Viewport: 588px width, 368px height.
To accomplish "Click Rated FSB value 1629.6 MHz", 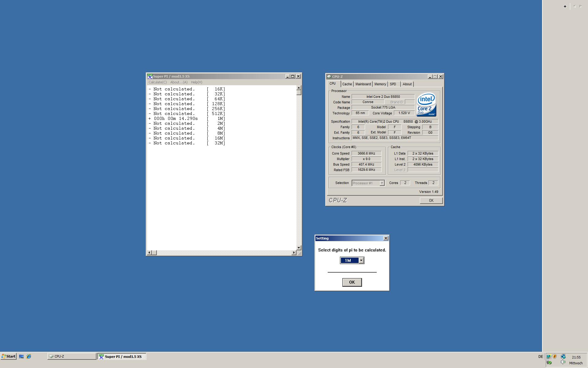I will coord(366,170).
